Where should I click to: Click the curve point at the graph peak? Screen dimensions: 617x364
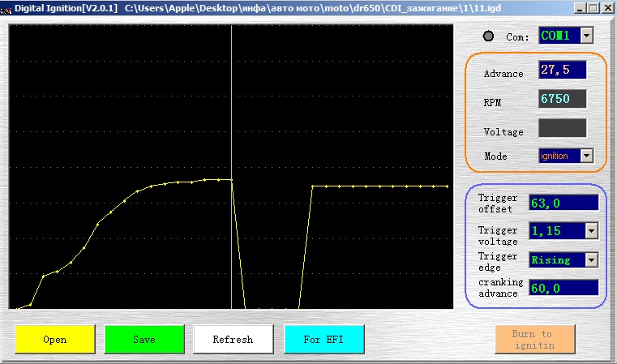231,180
